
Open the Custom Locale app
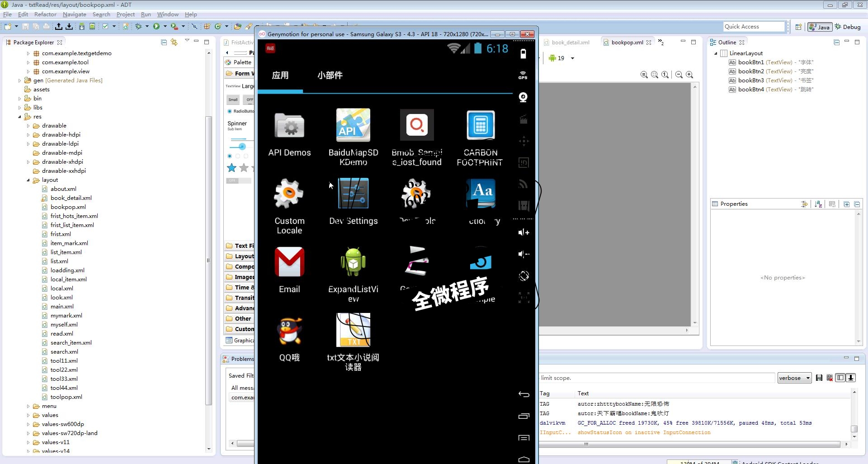[x=289, y=206]
